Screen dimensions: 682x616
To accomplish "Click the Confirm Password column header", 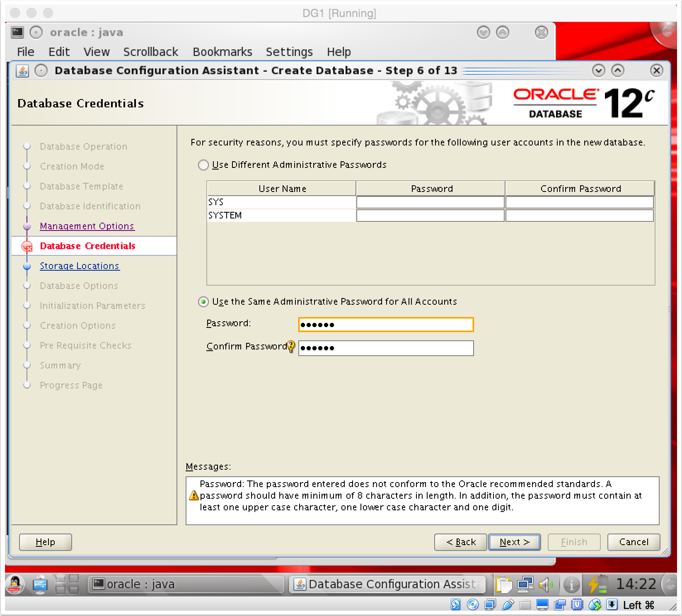I will coord(580,189).
